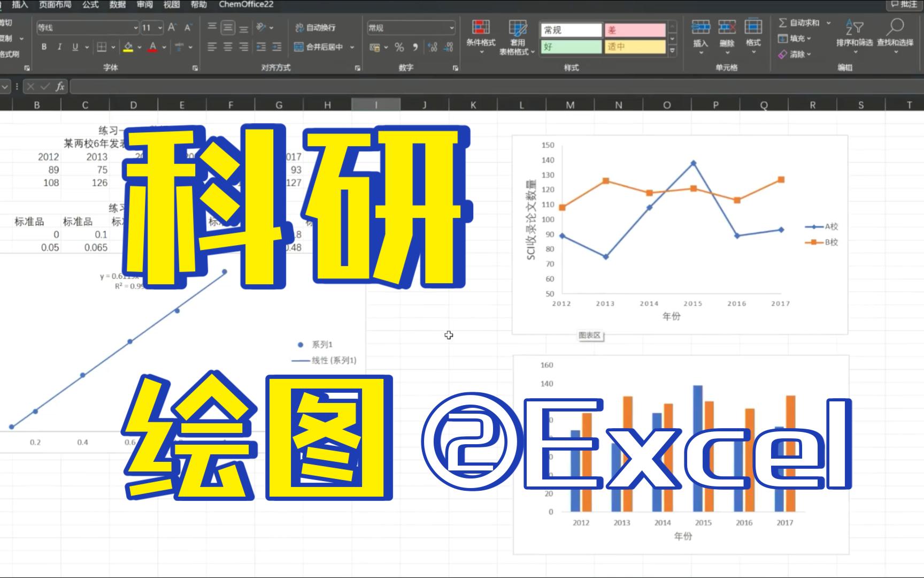924x578 pixels.
Task: Click 合并后居中 merge and center
Action: point(319,47)
